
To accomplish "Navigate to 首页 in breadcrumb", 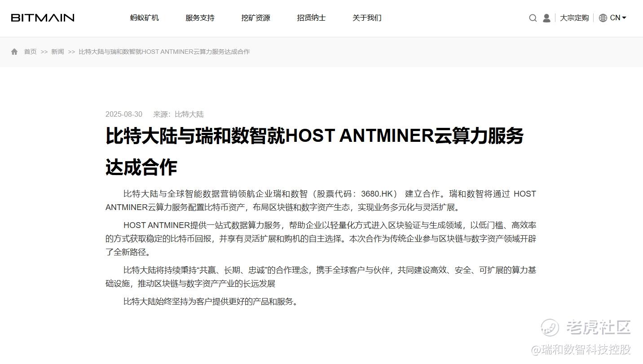I will 31,52.
